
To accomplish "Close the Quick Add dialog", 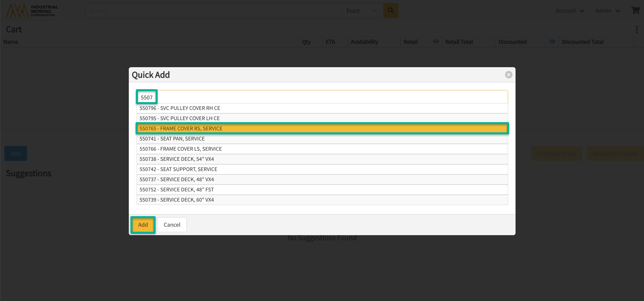I will pos(508,75).
